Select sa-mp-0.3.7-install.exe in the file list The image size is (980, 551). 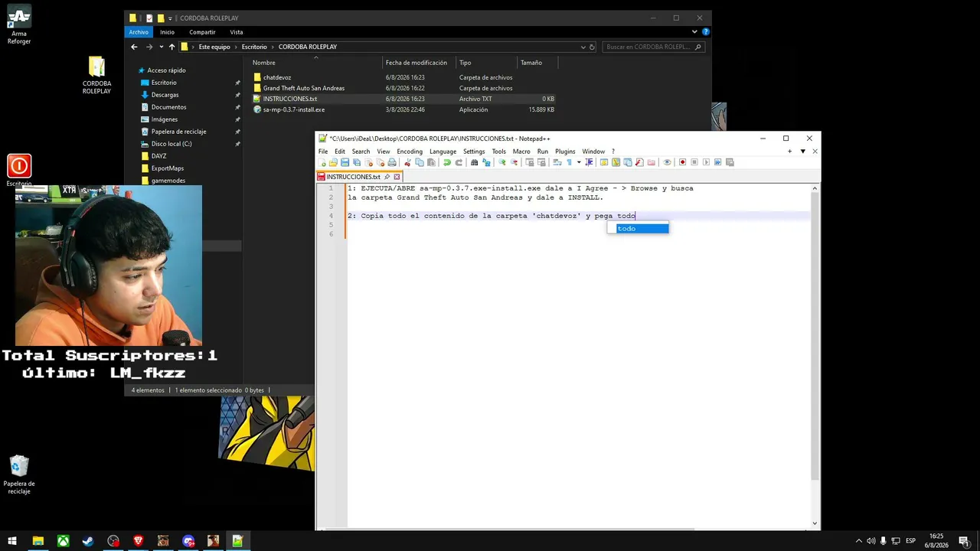(x=294, y=109)
